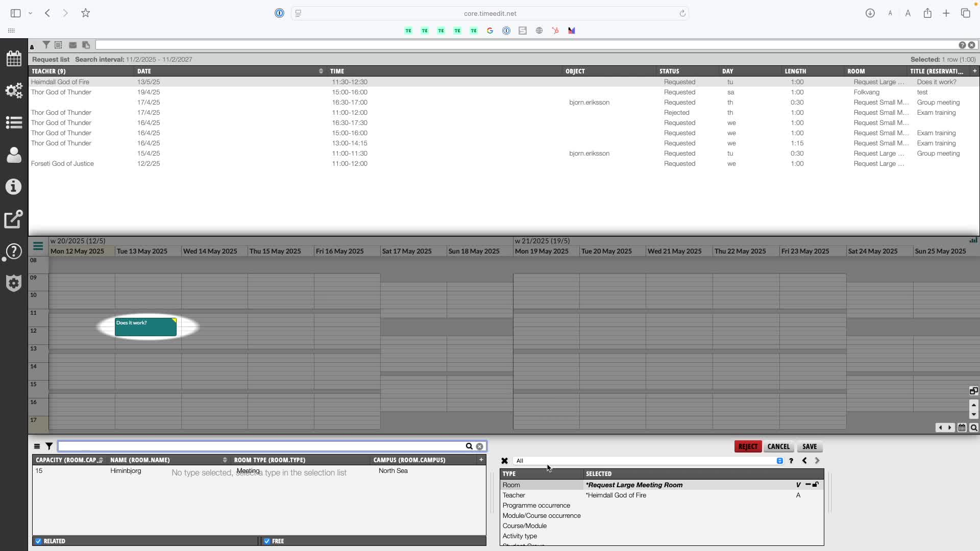Image resolution: width=980 pixels, height=551 pixels.
Task: Sort the room NAME column
Action: coord(225,460)
